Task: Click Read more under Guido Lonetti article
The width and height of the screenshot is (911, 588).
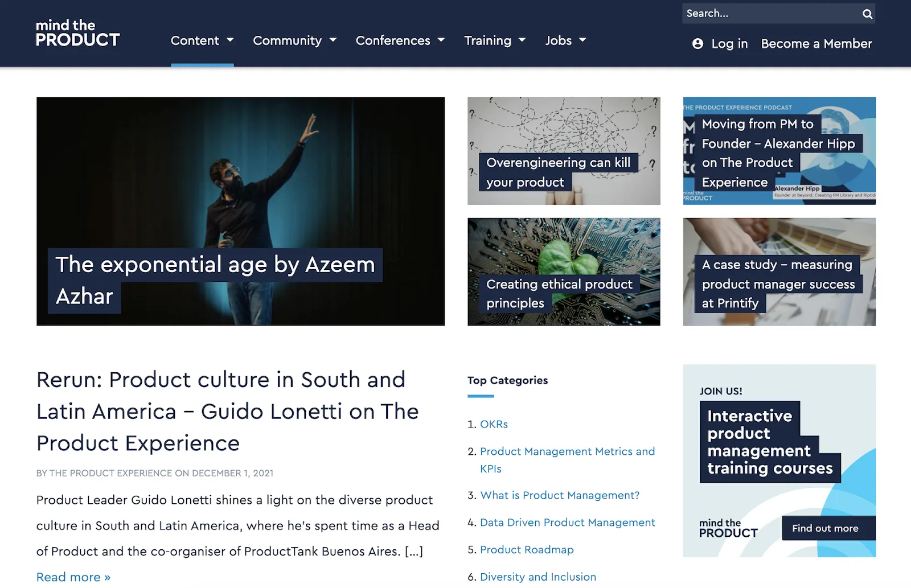Action: (73, 577)
